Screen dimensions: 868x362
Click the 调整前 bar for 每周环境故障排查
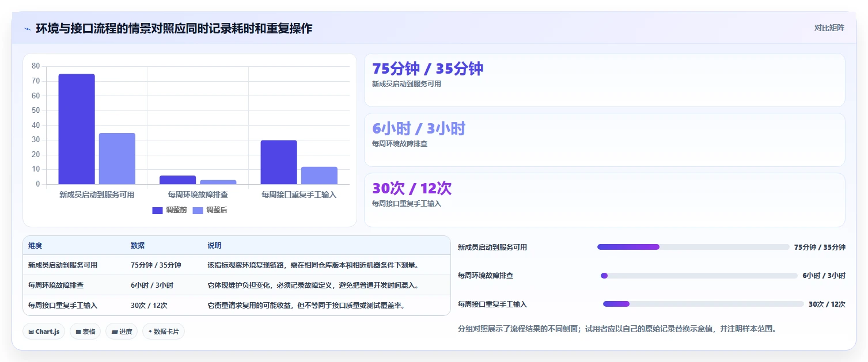click(x=177, y=180)
